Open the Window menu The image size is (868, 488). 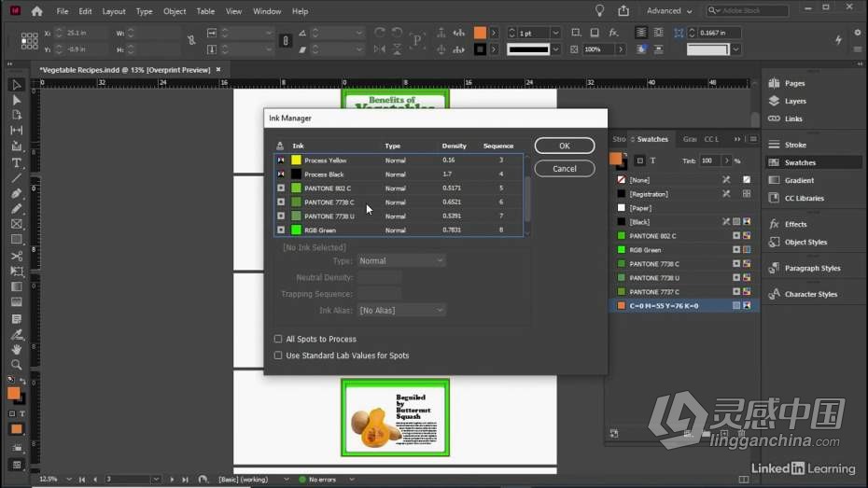(267, 11)
